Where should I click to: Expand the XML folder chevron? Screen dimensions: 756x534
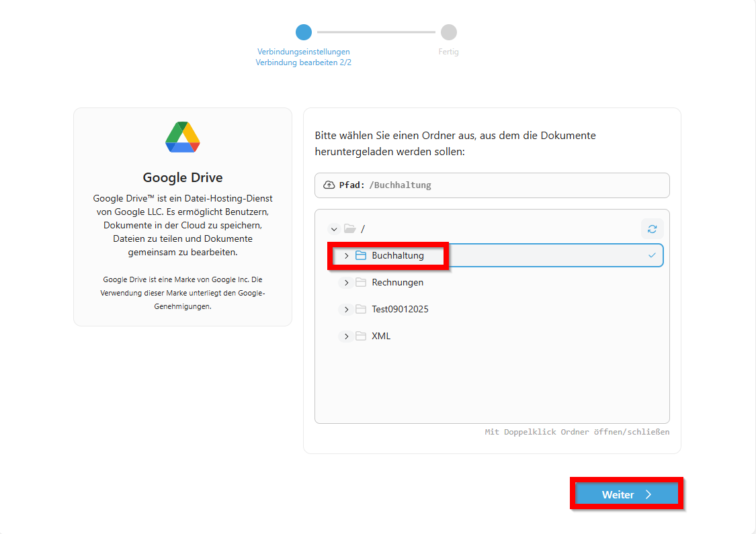346,336
